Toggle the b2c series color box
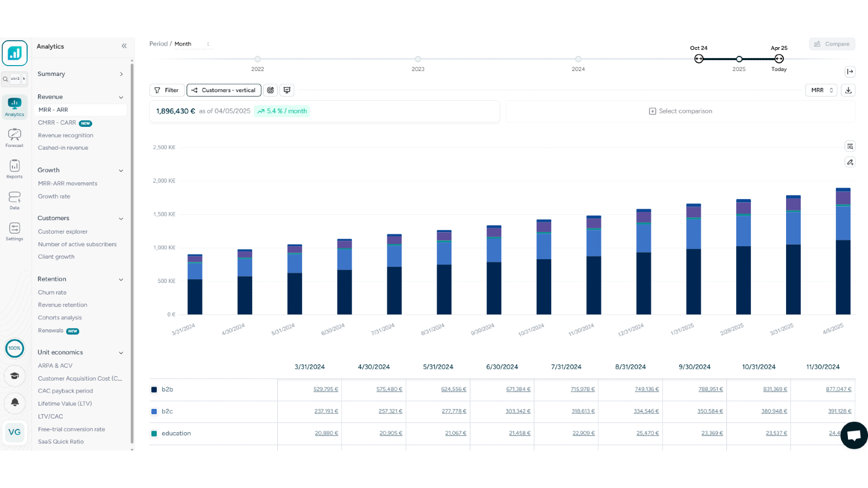Image resolution: width=868 pixels, height=488 pixels. tap(154, 412)
